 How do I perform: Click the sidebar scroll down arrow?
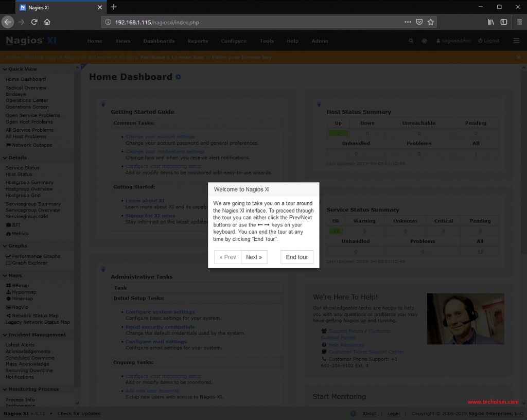click(x=77, y=403)
